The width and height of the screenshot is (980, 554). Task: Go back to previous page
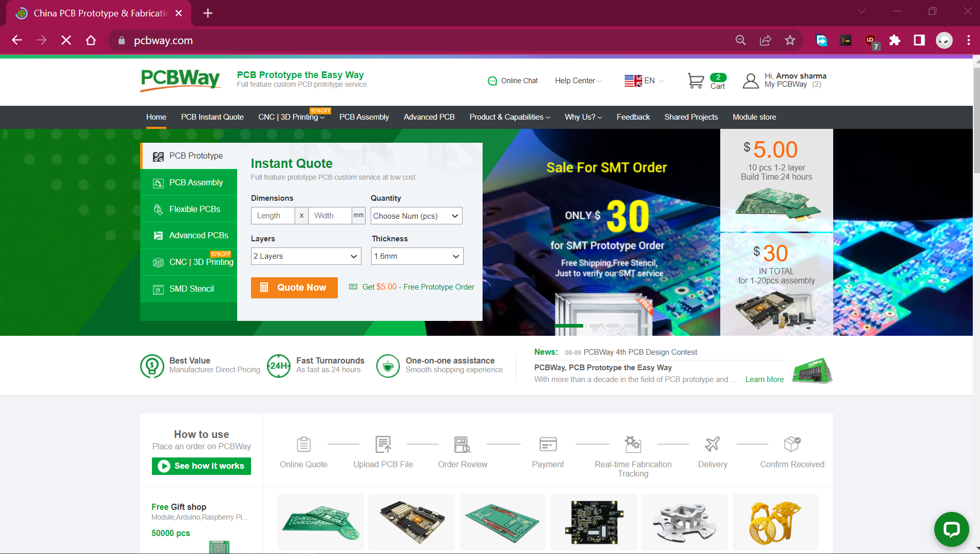(17, 40)
